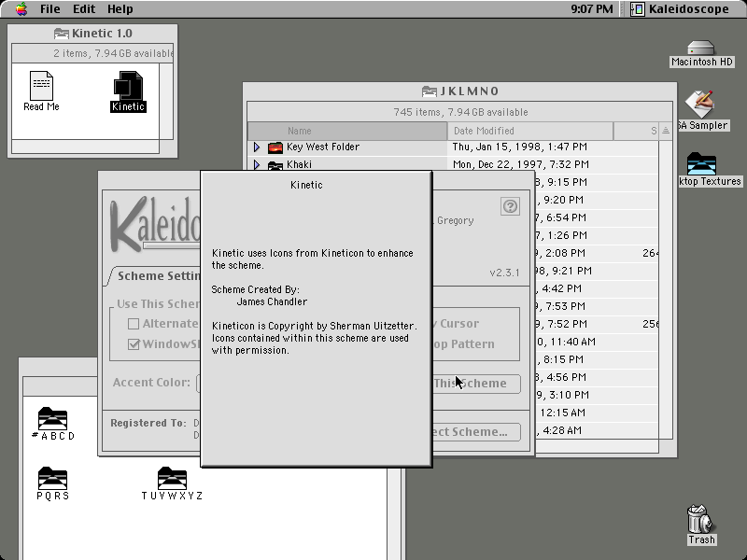Viewport: 747px width, 560px height.
Task: Click the question mark help icon in Kaleidoscope
Action: click(510, 206)
